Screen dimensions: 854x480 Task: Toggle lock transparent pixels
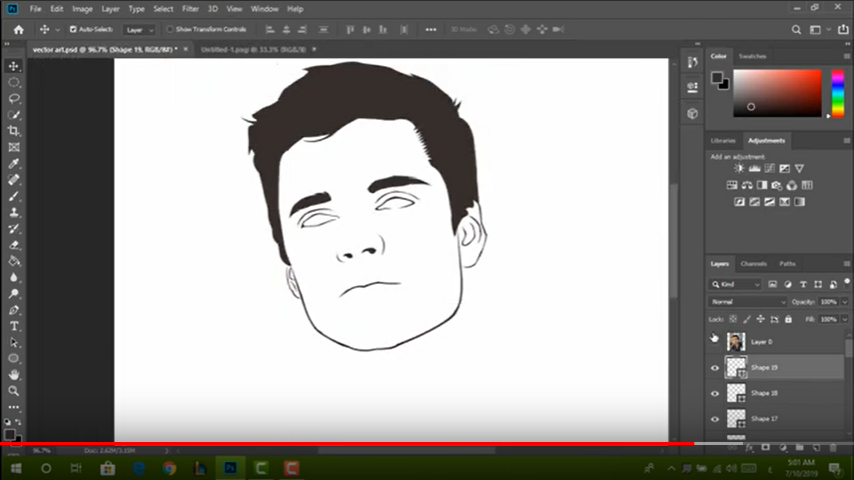coord(733,319)
